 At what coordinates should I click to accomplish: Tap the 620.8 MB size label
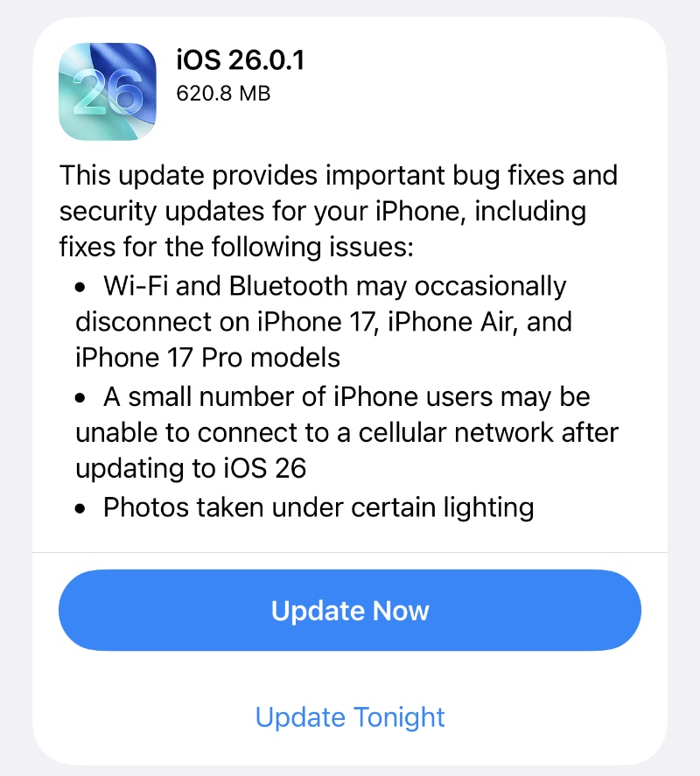point(223,94)
